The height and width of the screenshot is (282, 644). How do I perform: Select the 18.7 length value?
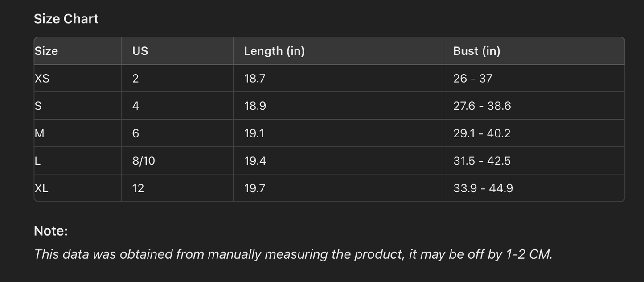click(254, 79)
